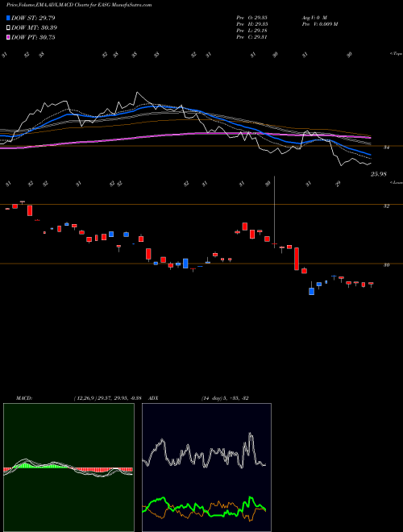
Task: Open the dark blue ADX indicator chart
Action: point(206,468)
